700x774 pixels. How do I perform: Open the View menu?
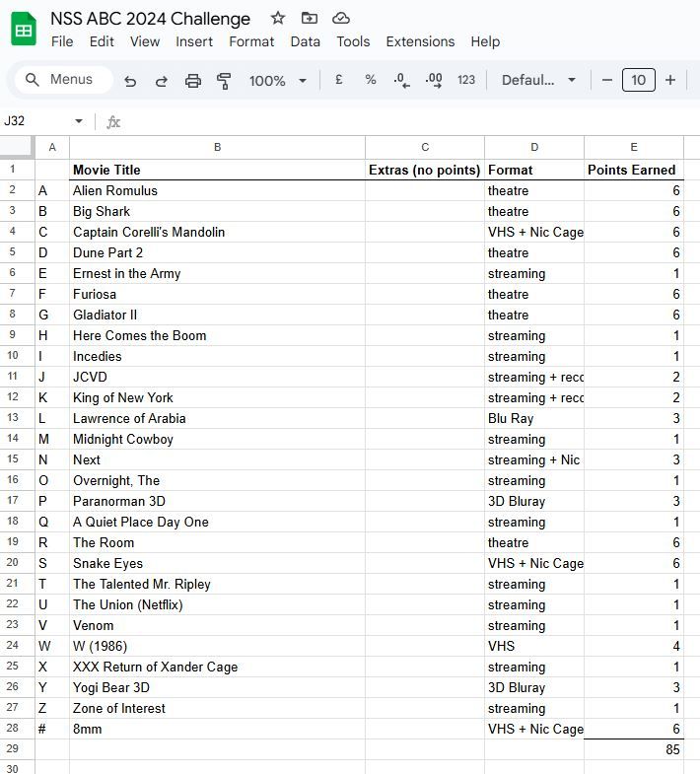point(145,41)
